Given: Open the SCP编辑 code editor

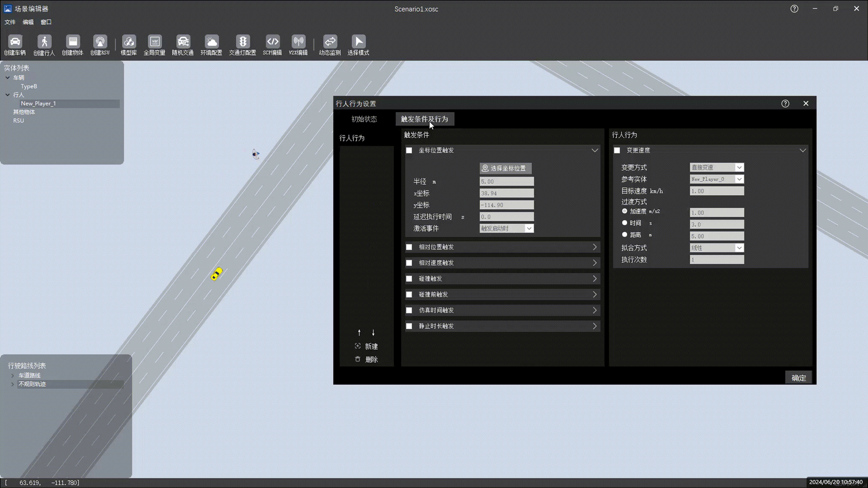Looking at the screenshot, I should pos(272,42).
